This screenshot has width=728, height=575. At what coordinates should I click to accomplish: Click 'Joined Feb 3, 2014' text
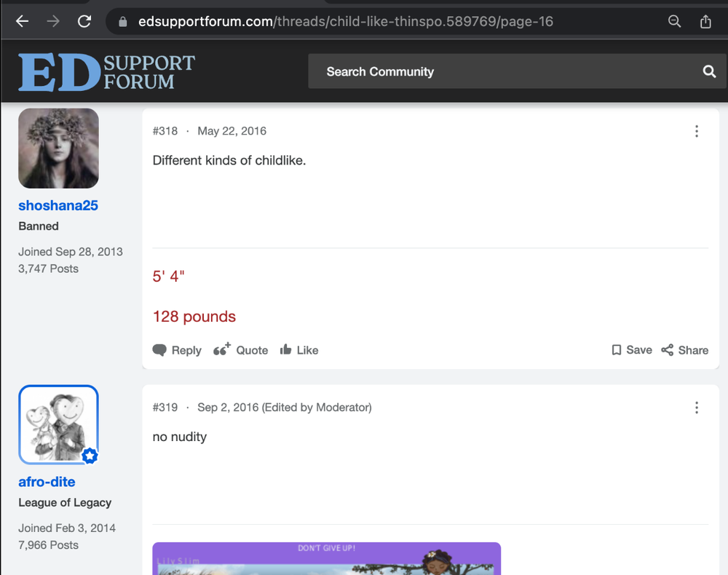(67, 528)
